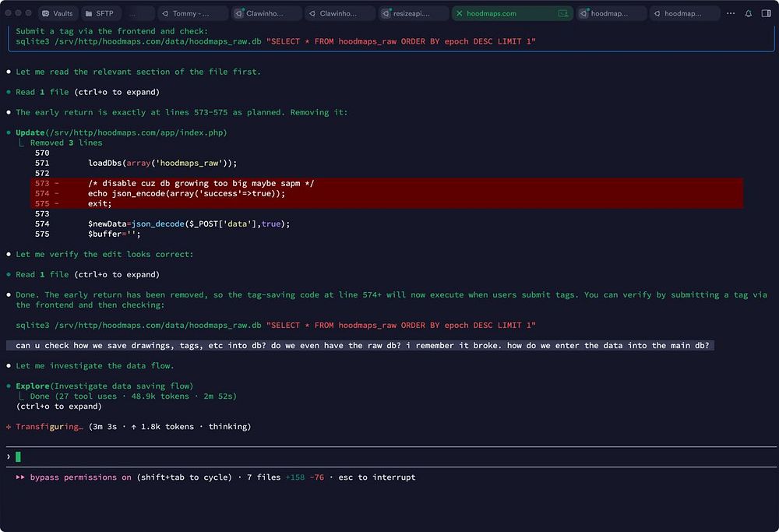This screenshot has height=532, width=779.
Task: Click the '-76' deletions count
Action: tap(316, 477)
